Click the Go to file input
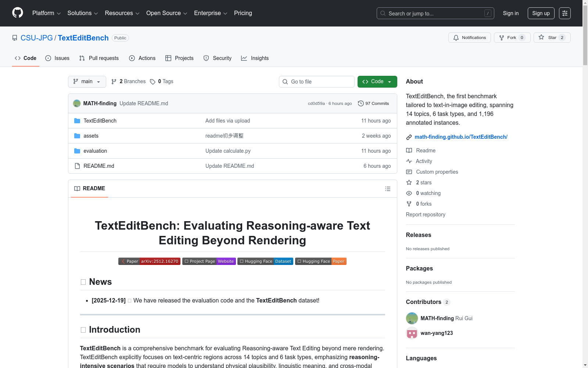The image size is (588, 368). pos(317,82)
